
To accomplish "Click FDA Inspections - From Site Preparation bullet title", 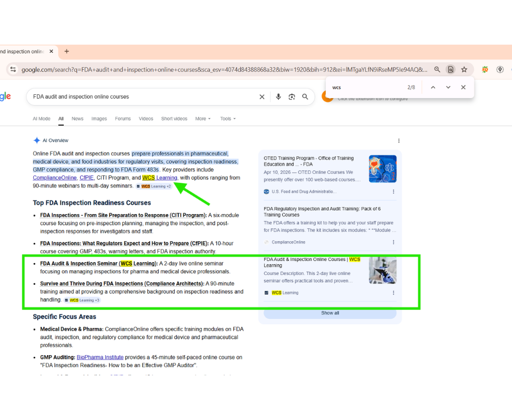I will (x=124, y=215).
